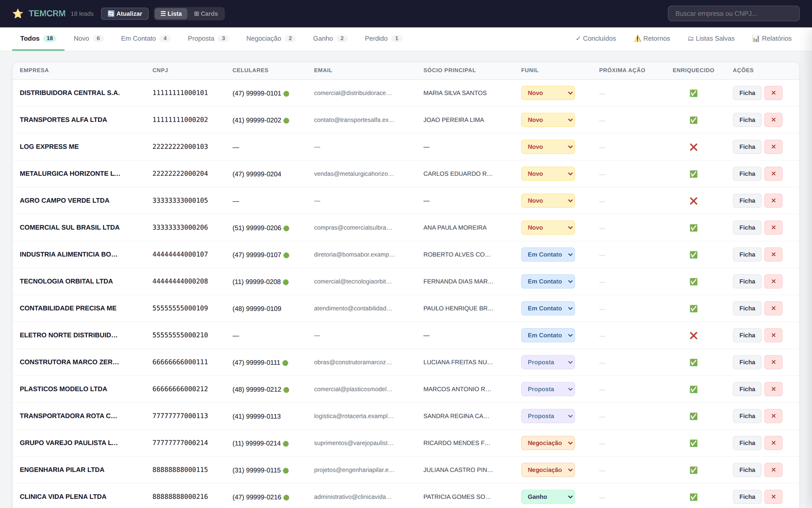Viewport: 812px width, 508px height.
Task: Delete CONSTRUTORA MARCO ZER row via X icon
Action: tap(773, 362)
